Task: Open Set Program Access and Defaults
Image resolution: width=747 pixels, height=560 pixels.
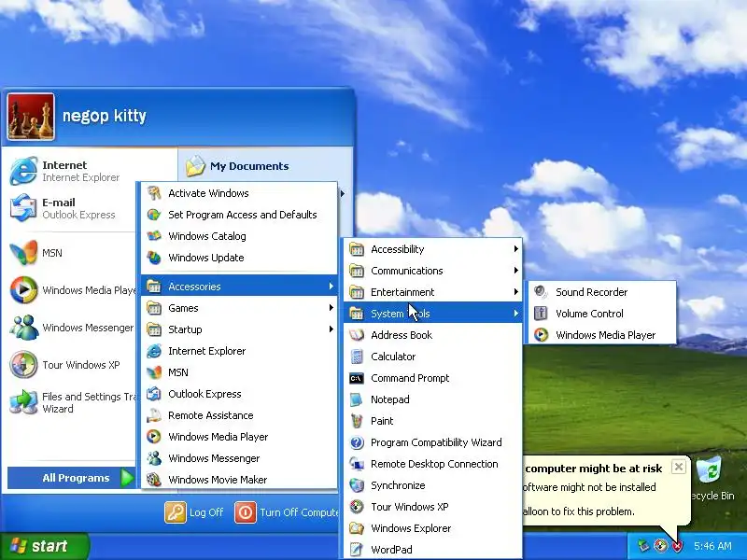Action: pyautogui.click(x=239, y=215)
